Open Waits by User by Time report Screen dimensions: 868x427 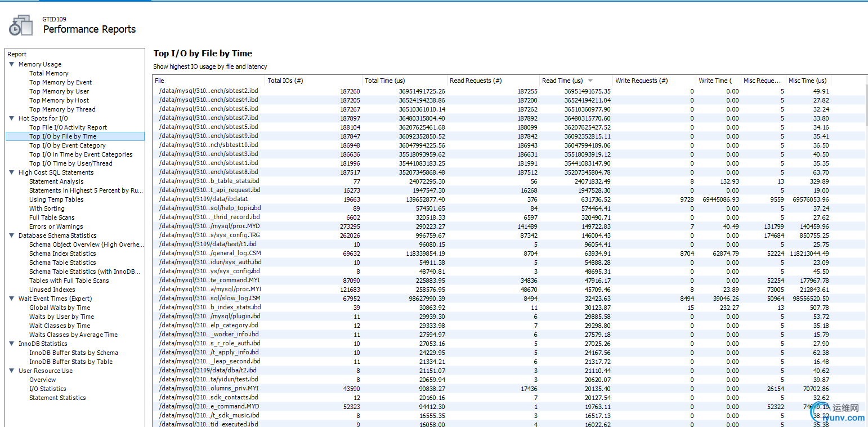(x=62, y=317)
